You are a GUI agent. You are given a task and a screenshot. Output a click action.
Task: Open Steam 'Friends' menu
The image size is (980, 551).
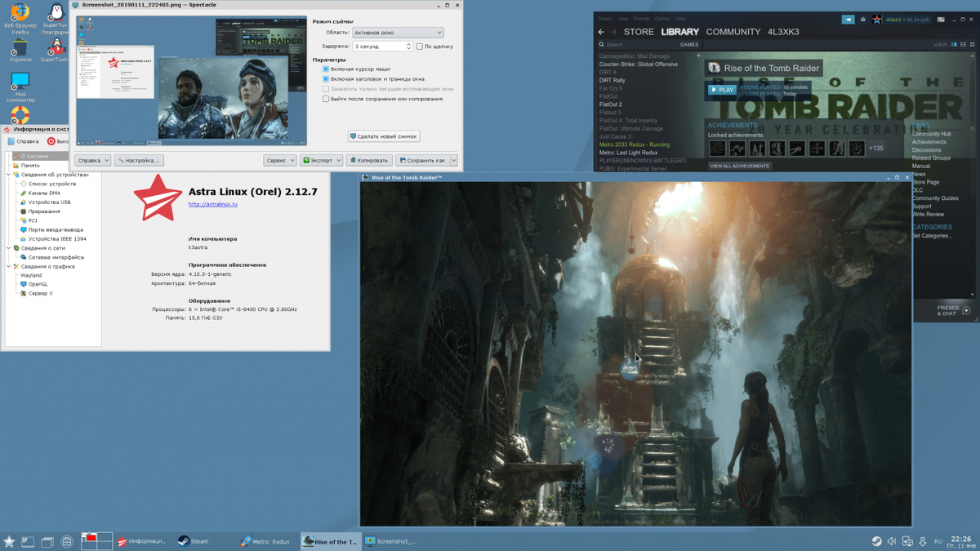click(x=641, y=18)
